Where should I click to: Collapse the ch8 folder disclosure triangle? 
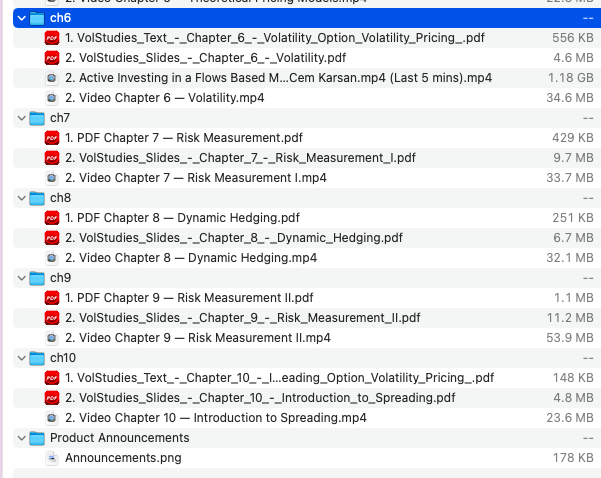[x=22, y=198]
